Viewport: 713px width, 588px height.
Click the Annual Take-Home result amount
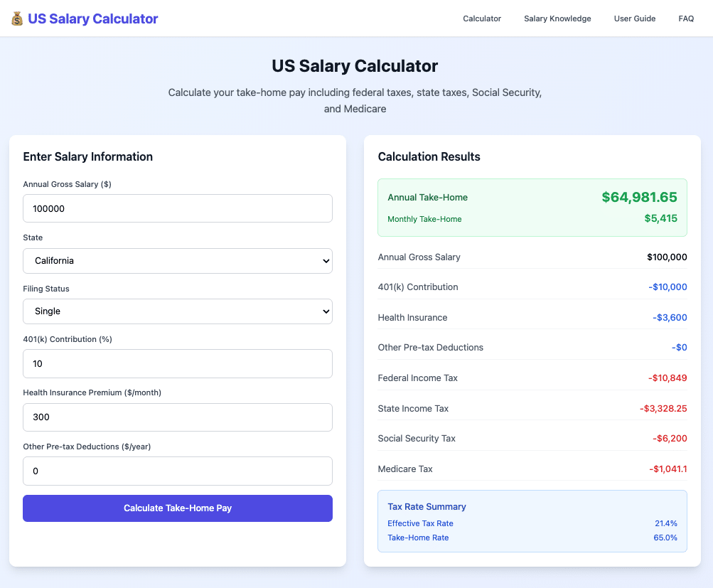coord(639,197)
